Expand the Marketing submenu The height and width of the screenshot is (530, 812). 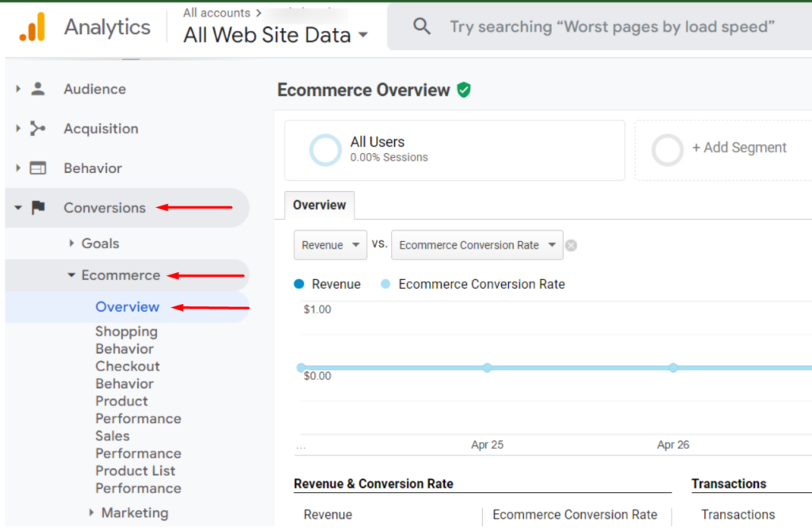91,513
